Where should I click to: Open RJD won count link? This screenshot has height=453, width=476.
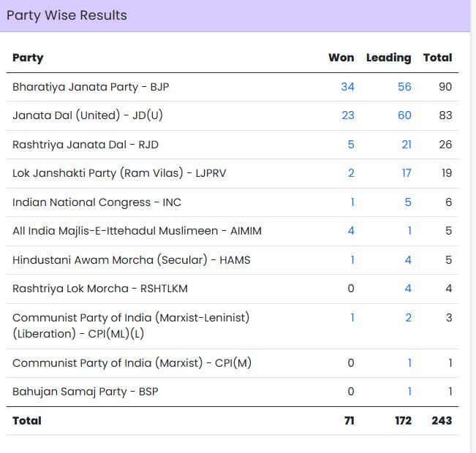(351, 145)
